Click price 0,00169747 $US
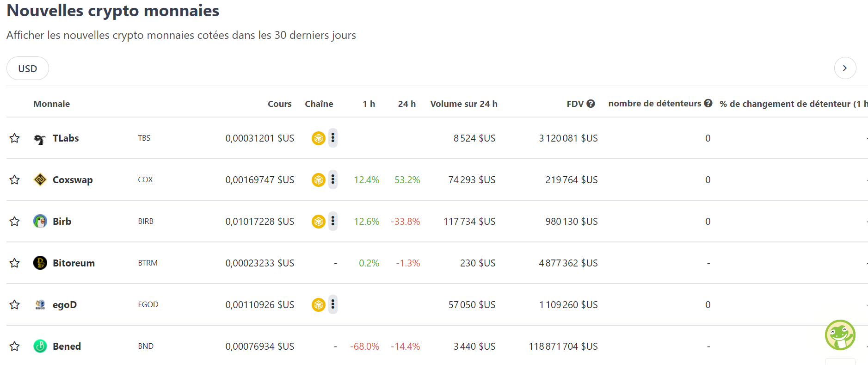 click(x=260, y=179)
